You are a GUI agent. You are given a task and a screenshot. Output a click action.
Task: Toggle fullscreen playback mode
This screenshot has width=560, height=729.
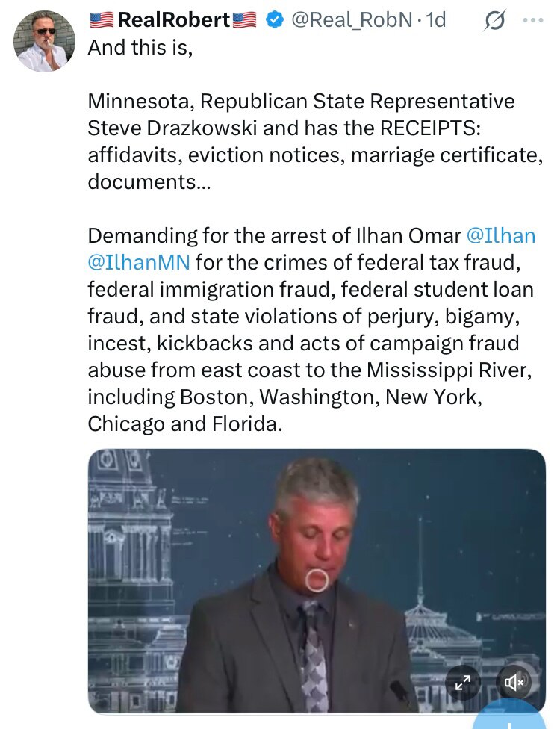(x=463, y=683)
